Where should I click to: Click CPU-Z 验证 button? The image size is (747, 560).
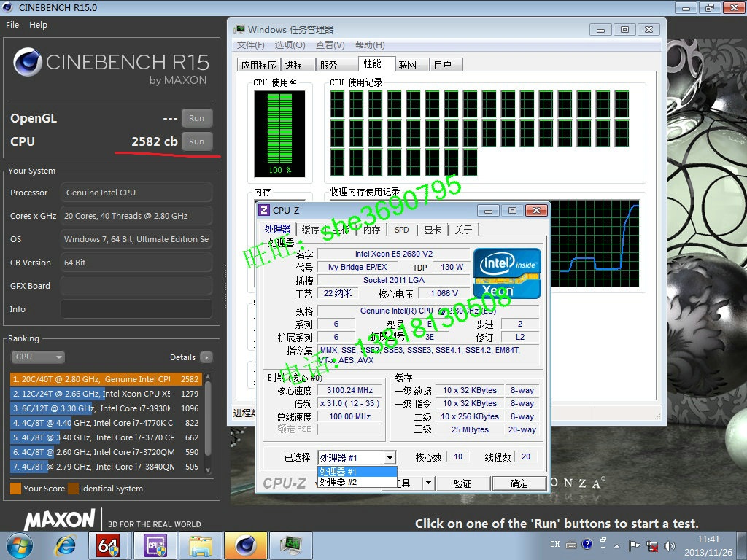pyautogui.click(x=462, y=483)
